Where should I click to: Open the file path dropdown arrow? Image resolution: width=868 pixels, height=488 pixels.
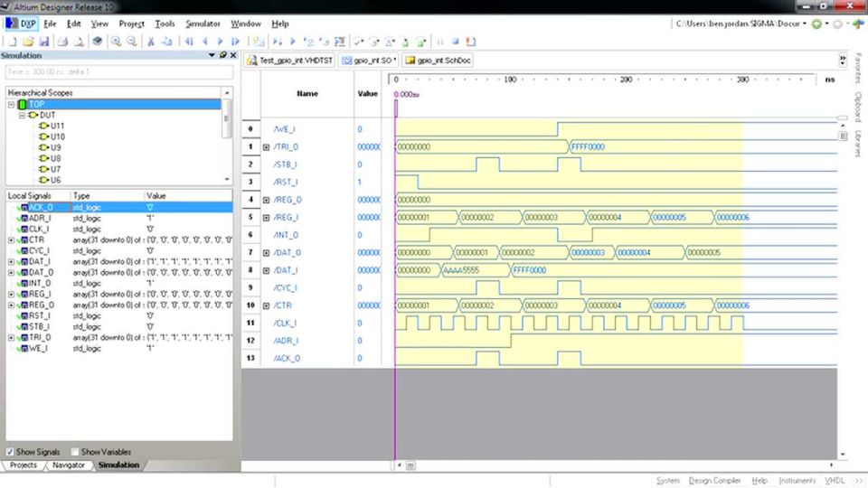coord(805,23)
